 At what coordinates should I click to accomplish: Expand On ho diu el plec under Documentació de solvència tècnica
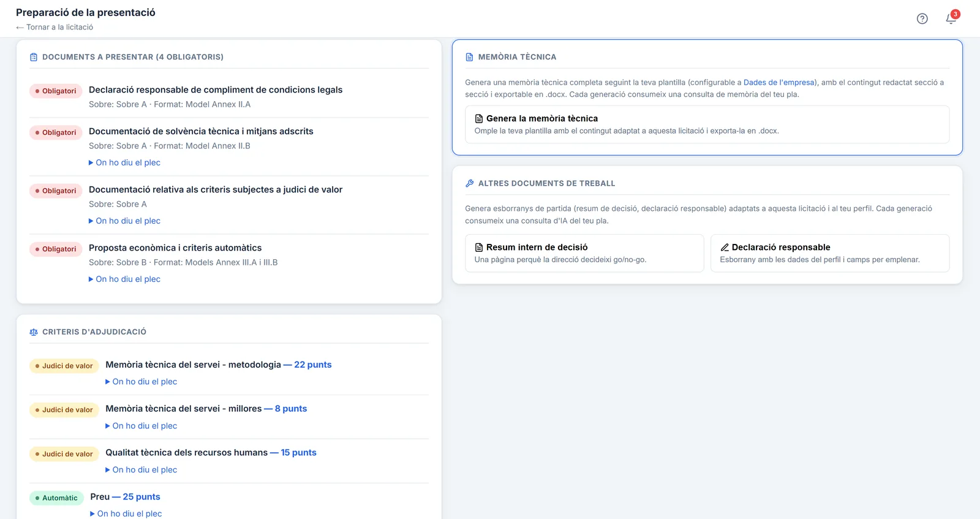coord(124,162)
